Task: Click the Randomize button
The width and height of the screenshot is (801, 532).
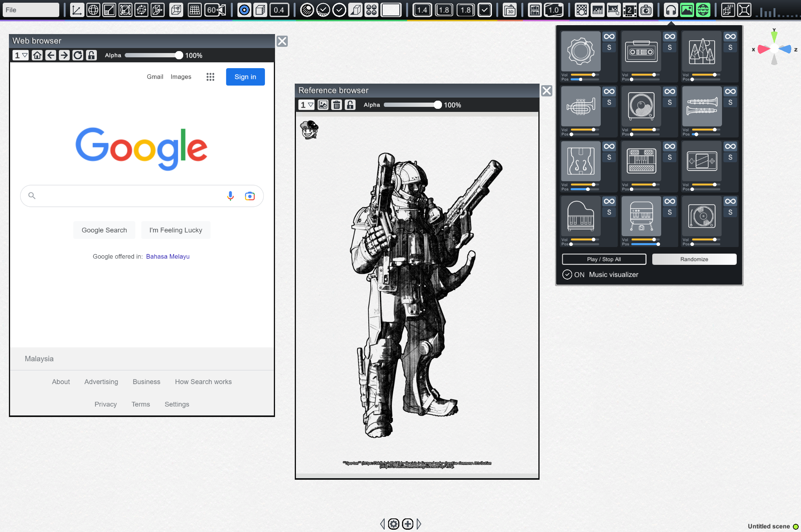Action: (694, 259)
